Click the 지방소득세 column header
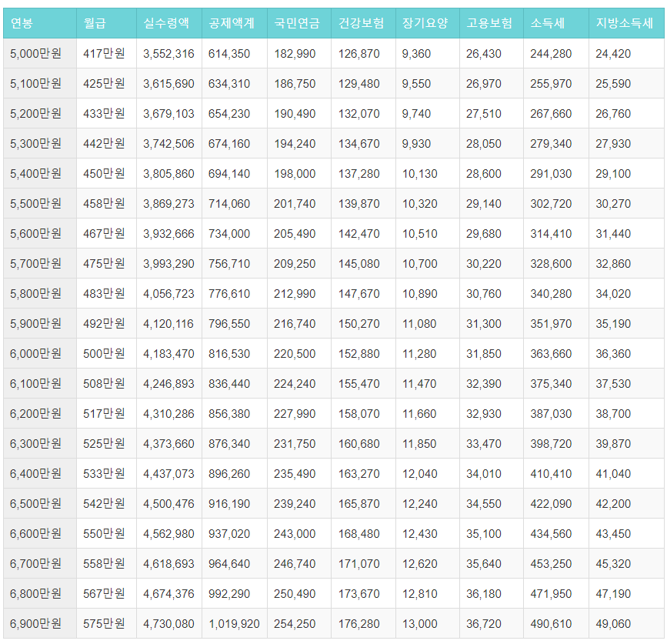 pyautogui.click(x=626, y=23)
